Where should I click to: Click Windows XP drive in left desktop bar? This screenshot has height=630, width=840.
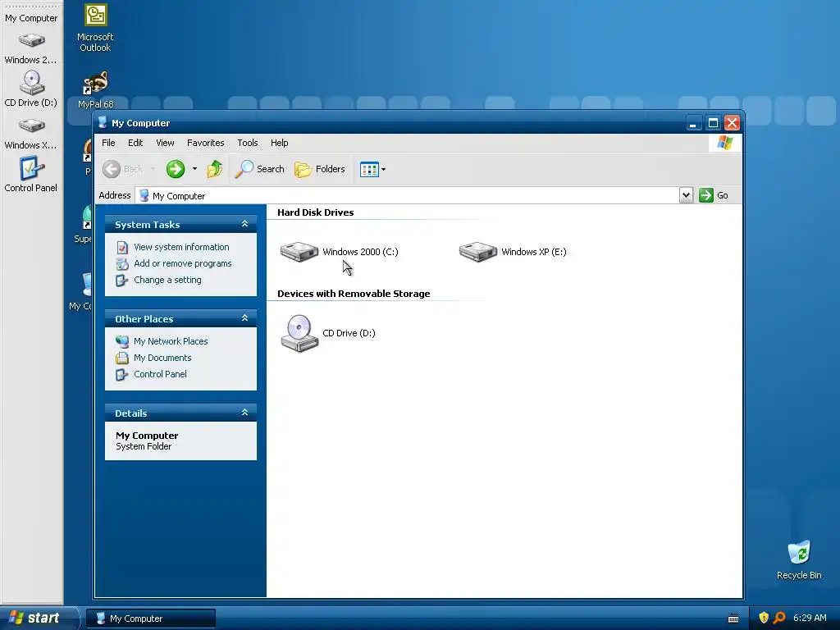click(31, 134)
